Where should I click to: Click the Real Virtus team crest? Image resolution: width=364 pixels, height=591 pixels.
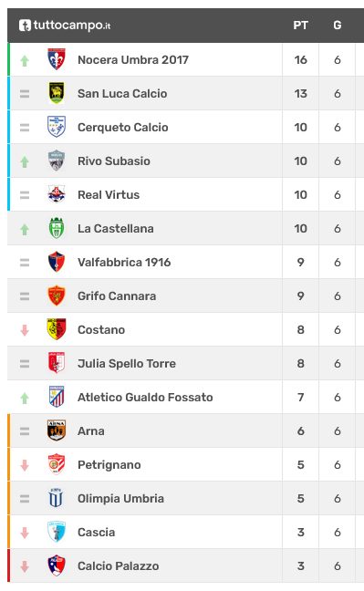click(x=57, y=194)
